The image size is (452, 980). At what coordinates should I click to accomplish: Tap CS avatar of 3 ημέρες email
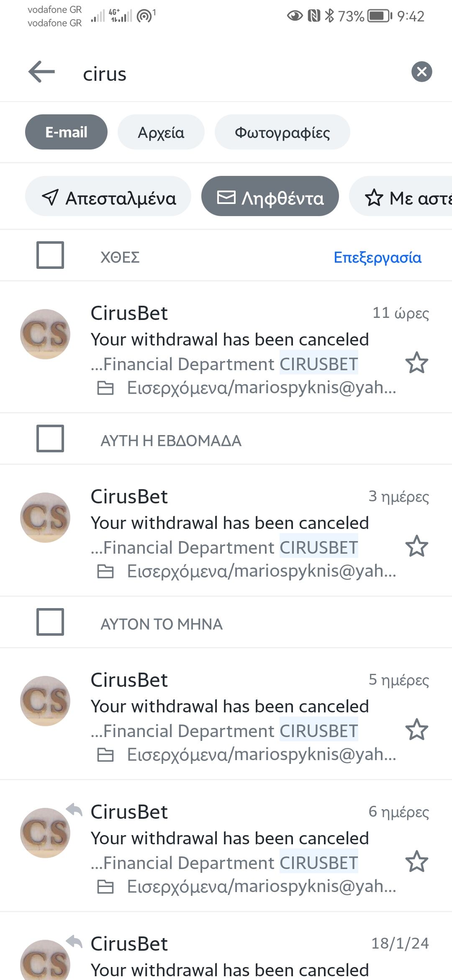45,518
